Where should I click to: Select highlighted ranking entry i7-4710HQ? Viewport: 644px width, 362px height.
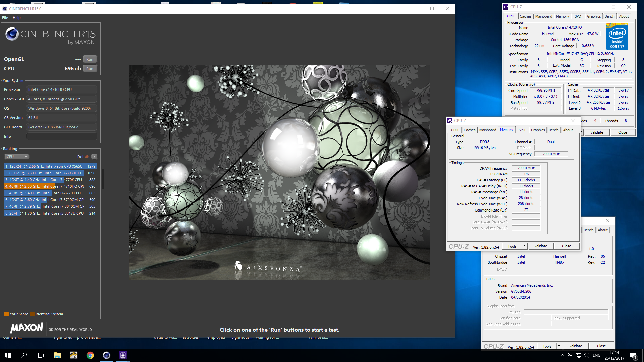(x=50, y=186)
